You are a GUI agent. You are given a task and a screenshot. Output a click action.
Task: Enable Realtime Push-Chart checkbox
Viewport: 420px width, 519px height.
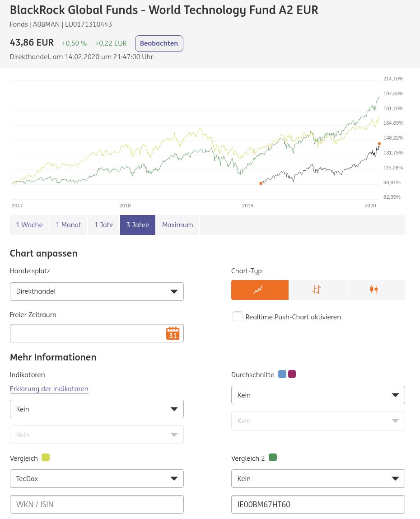click(x=238, y=316)
